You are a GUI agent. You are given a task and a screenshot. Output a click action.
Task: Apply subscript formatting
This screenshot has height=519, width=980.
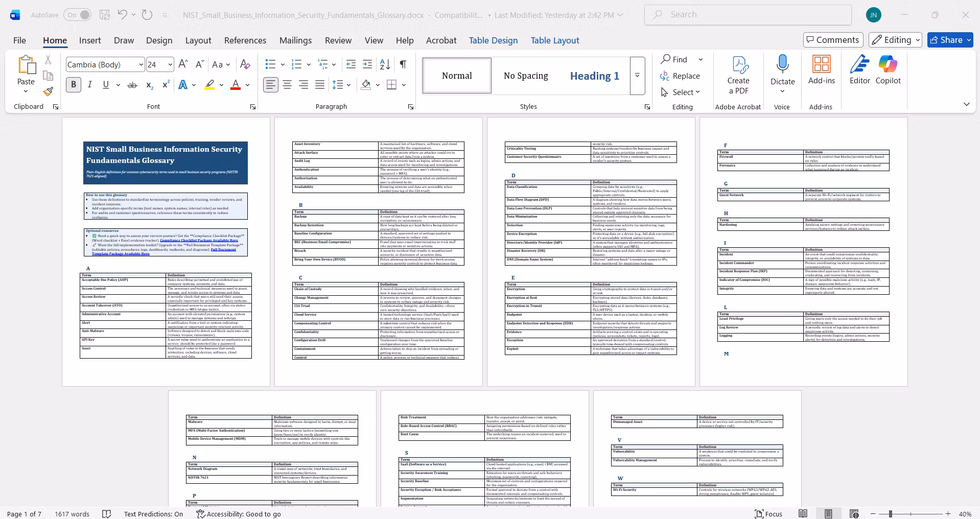(149, 85)
